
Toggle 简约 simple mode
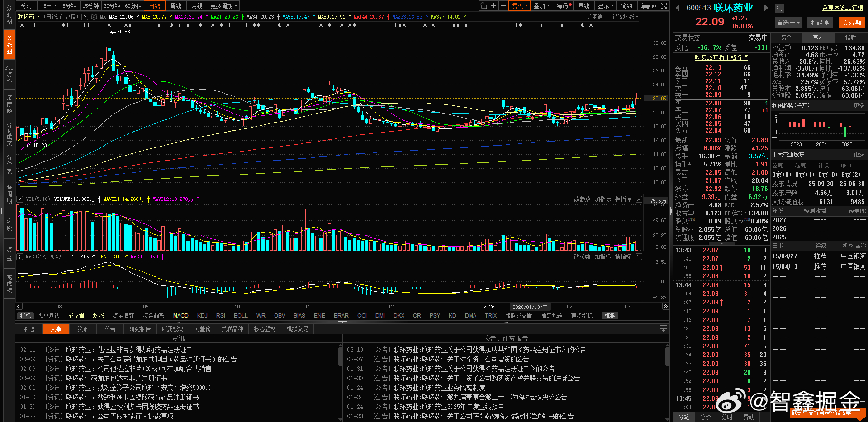[626, 6]
